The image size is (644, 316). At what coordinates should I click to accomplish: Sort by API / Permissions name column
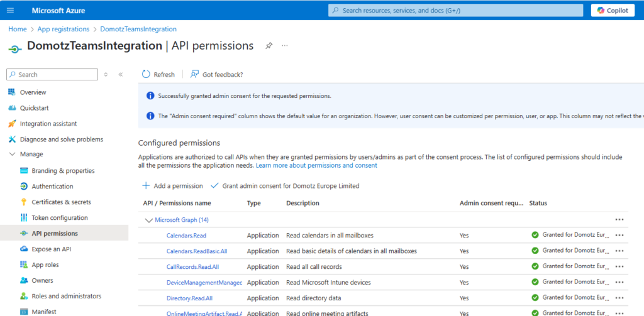[177, 203]
